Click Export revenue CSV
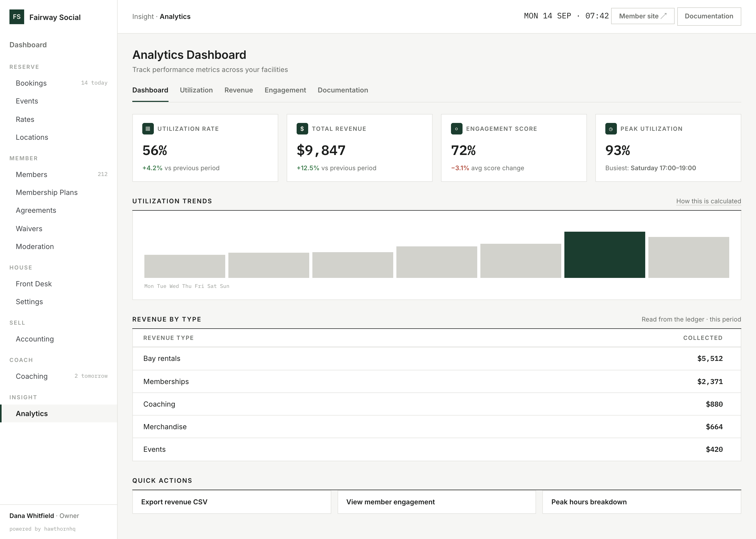Screen dimensions: 756x539 232,502
